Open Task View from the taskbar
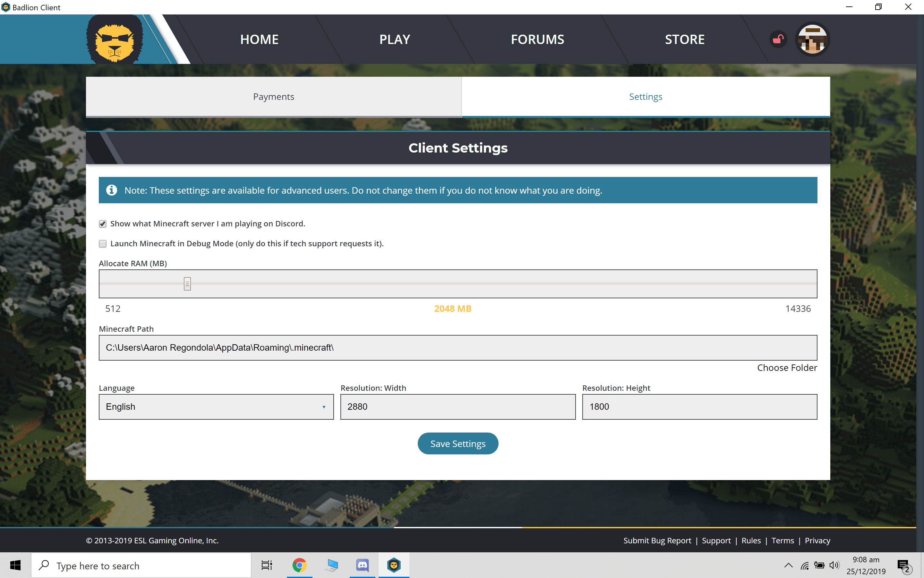The image size is (924, 578). [x=267, y=565]
